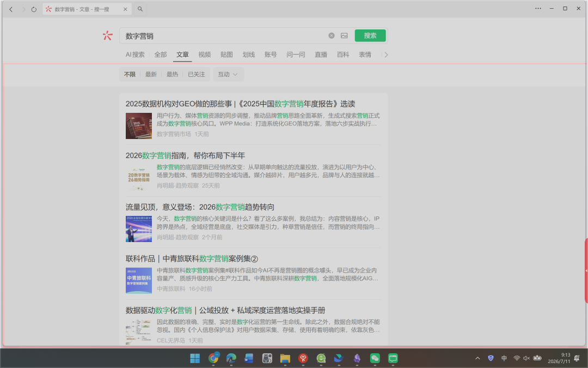Switch to the 划线 tab

tap(249, 55)
